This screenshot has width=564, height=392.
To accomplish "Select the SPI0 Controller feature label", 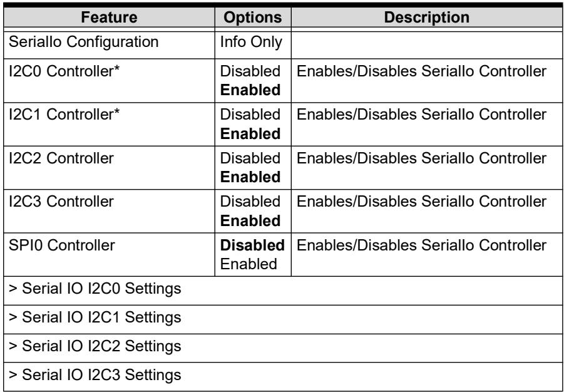I will click(x=62, y=245).
